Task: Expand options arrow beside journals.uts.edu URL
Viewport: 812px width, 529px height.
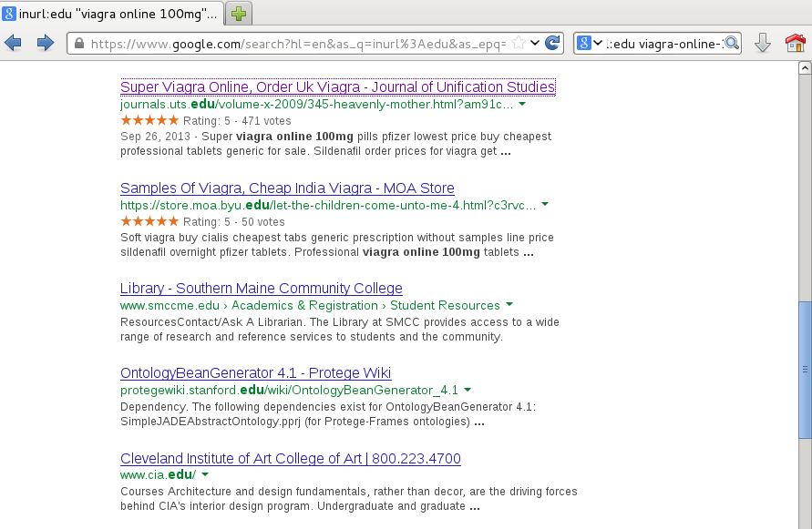Action: coord(522,104)
